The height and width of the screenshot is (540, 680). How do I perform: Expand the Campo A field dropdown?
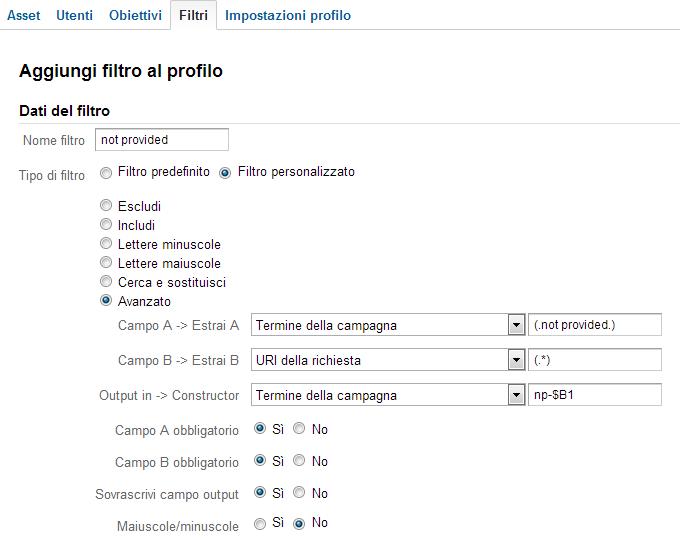(x=388, y=325)
